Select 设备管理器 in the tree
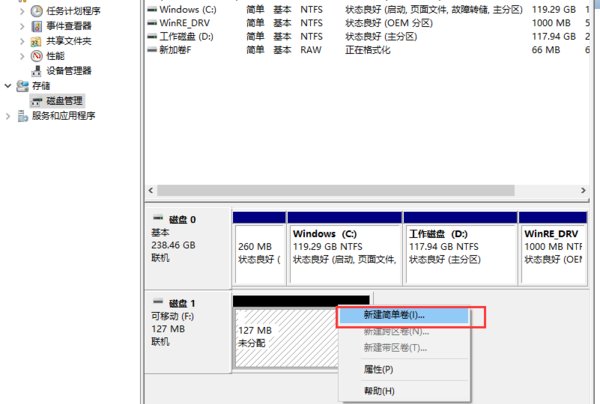This screenshot has height=404, width=600. pos(69,71)
